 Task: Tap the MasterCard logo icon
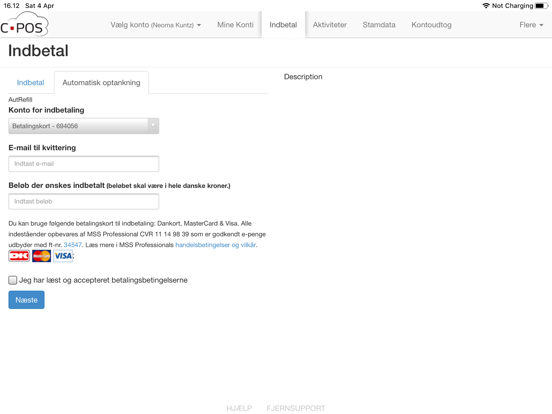click(x=42, y=256)
